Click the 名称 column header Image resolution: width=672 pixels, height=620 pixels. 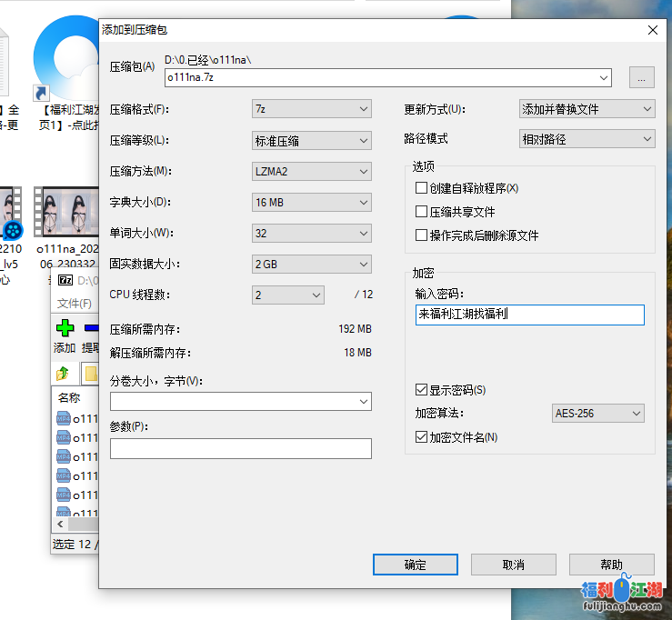[x=69, y=398]
